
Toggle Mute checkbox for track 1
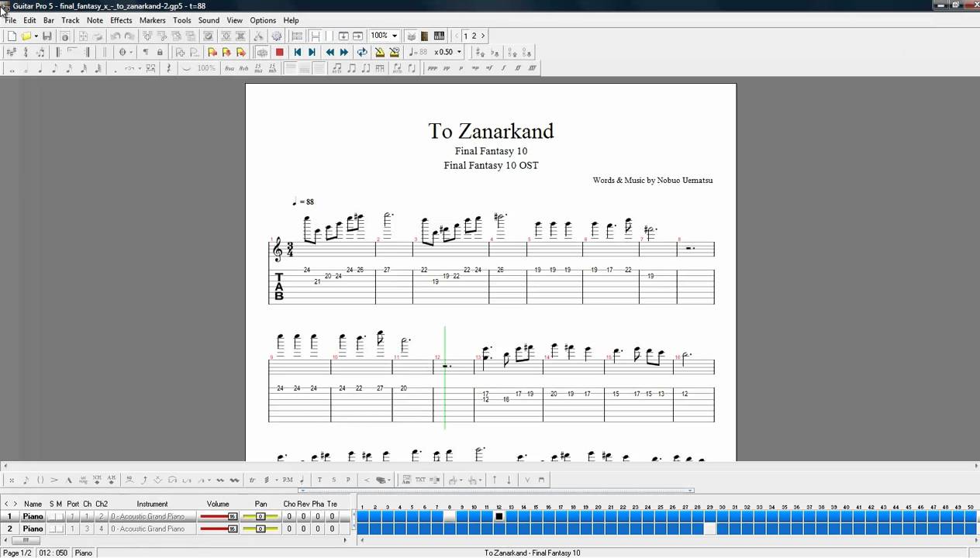(60, 516)
